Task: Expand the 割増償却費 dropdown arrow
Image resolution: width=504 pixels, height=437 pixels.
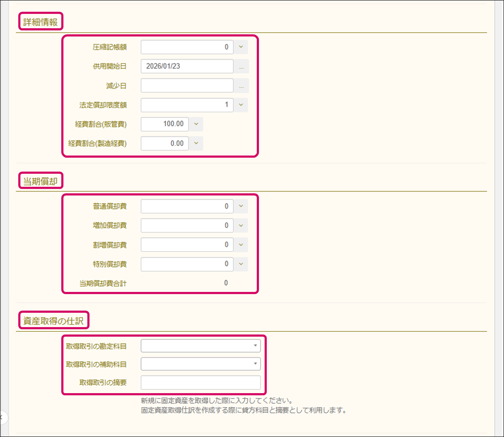Action: point(241,245)
